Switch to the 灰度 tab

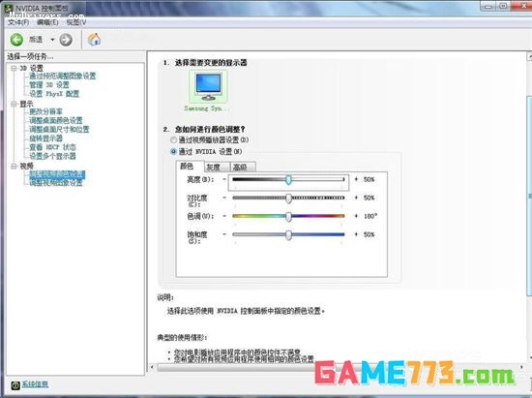[217, 167]
